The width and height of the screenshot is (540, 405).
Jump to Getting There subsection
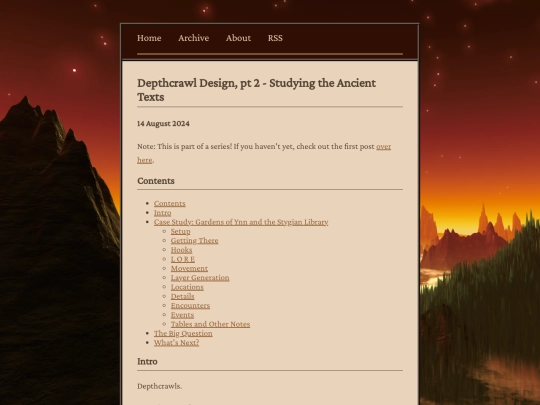click(x=195, y=240)
